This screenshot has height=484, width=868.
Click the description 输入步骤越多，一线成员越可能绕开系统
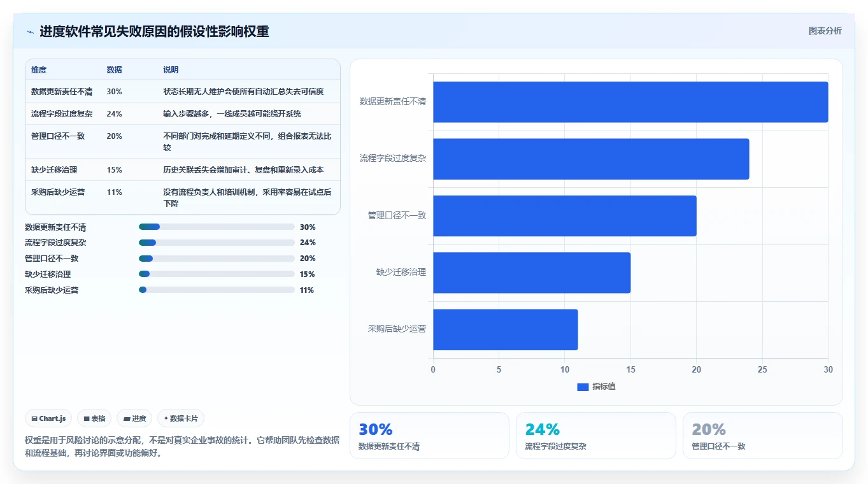point(232,114)
